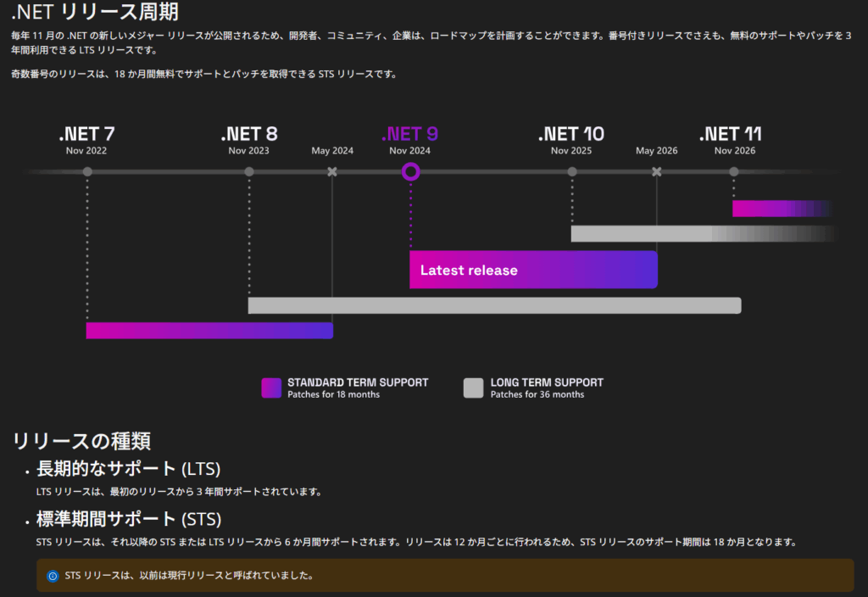Click the '標準期間サポート (STS)' heading
This screenshot has height=597, width=868.
coord(129,519)
